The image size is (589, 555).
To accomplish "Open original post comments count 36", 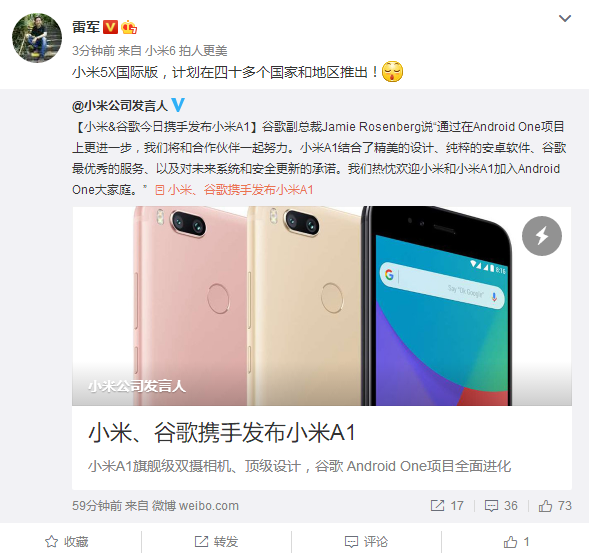I will (501, 506).
